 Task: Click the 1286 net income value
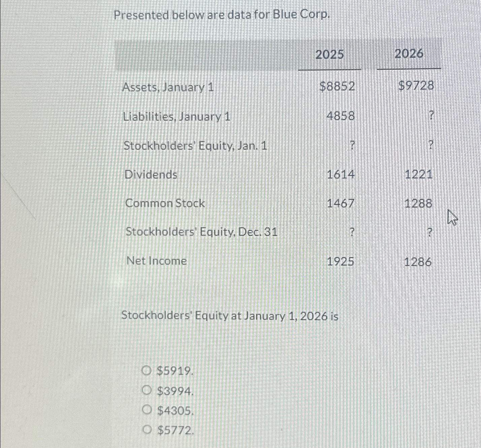[x=419, y=262]
